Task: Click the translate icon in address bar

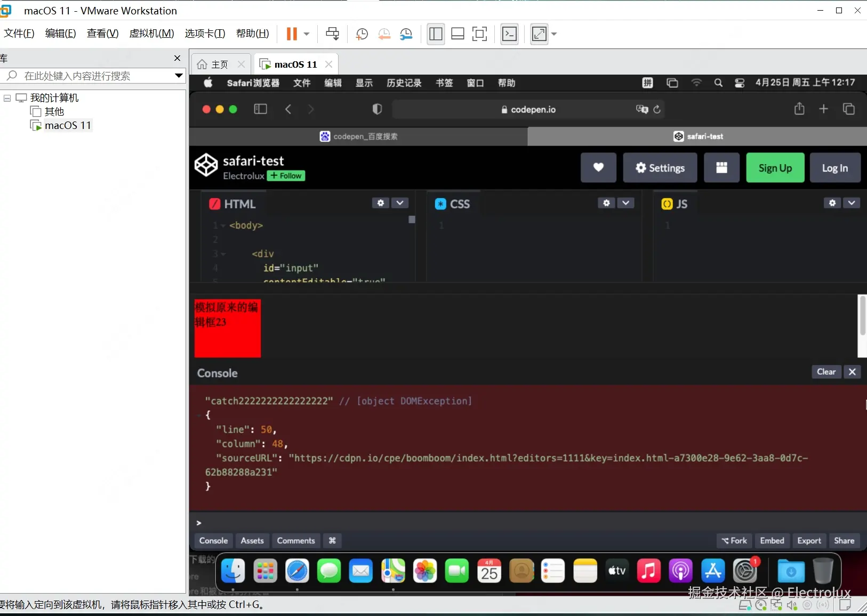Action: pos(642,109)
